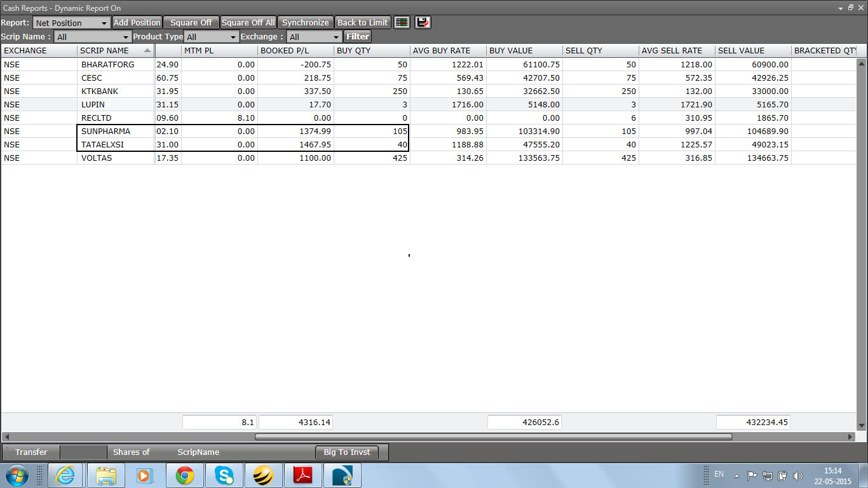This screenshot has height=488, width=868.
Task: Open the Product Type dropdown
Action: (212, 37)
